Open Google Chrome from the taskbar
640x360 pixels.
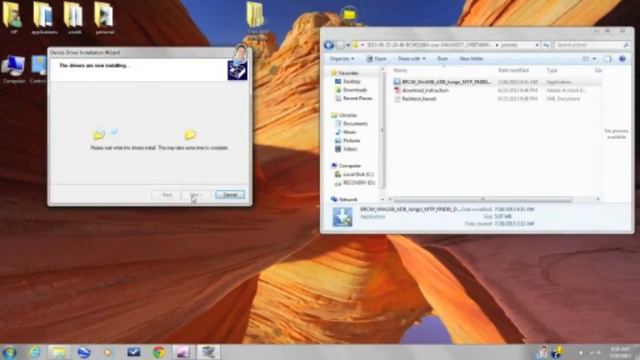pyautogui.click(x=159, y=352)
